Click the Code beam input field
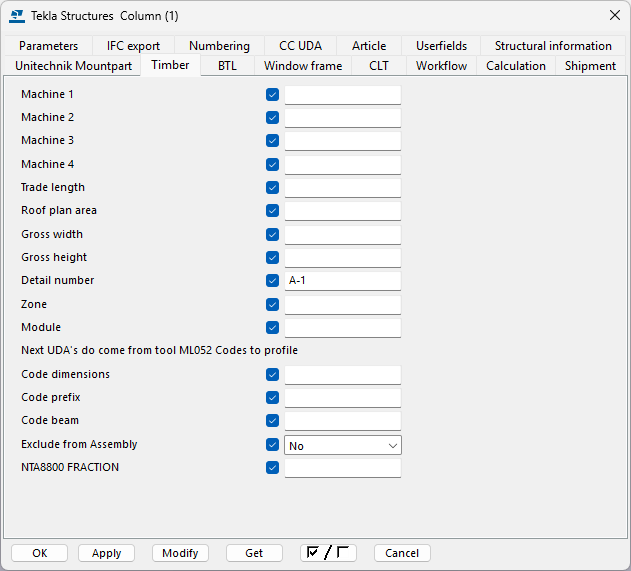 pos(343,421)
